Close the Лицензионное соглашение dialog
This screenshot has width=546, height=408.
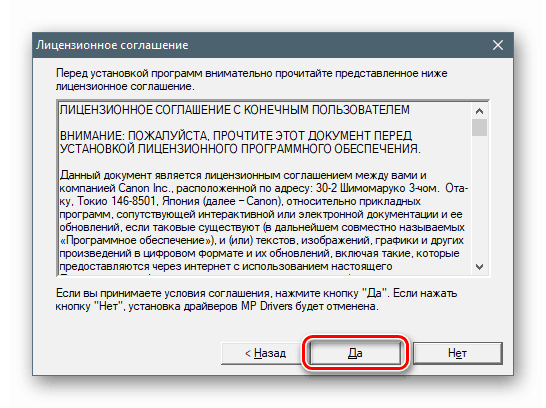click(498, 45)
